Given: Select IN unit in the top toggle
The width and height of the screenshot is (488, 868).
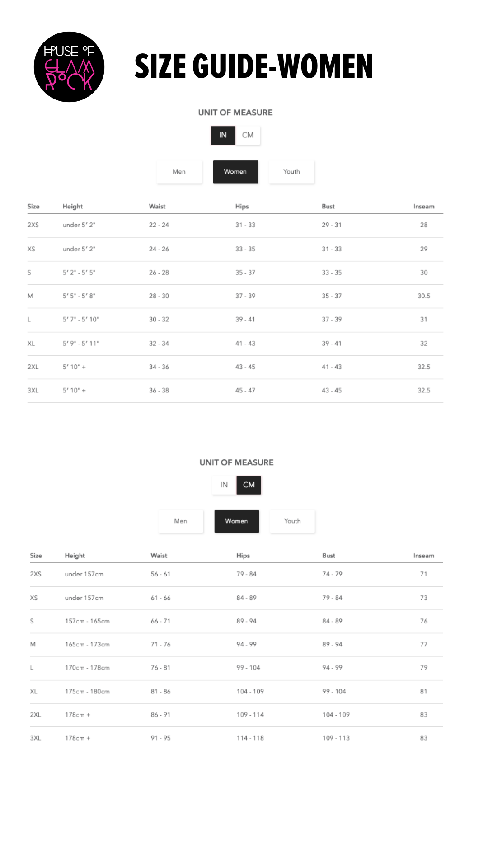Looking at the screenshot, I should [223, 135].
